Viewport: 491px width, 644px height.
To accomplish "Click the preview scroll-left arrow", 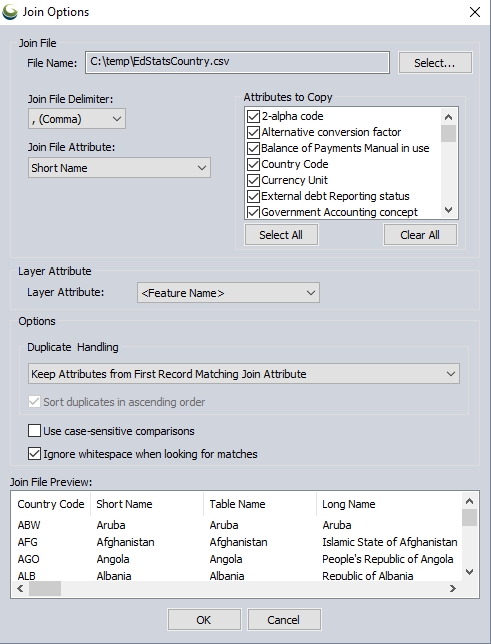I will tap(20, 589).
